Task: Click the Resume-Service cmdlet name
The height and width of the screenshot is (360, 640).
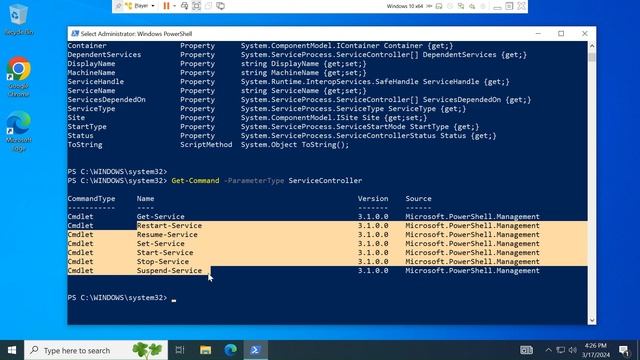Action: (167, 234)
